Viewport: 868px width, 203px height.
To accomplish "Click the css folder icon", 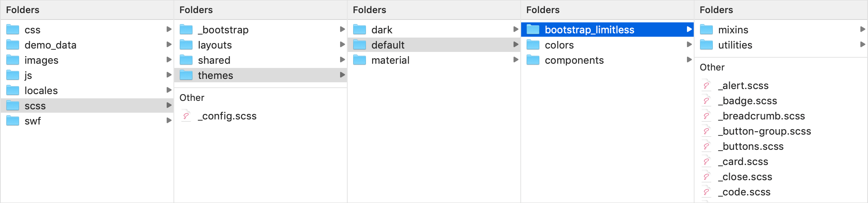I will [13, 30].
